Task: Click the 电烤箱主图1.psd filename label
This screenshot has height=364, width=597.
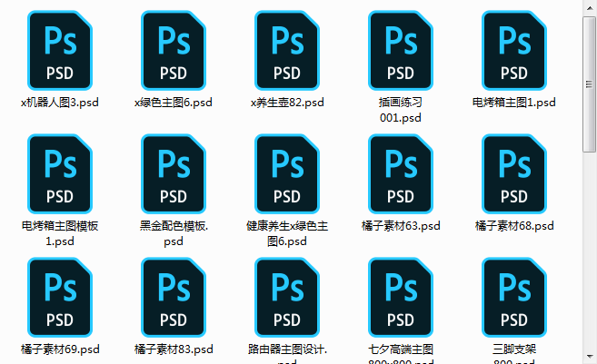Action: pos(514,103)
